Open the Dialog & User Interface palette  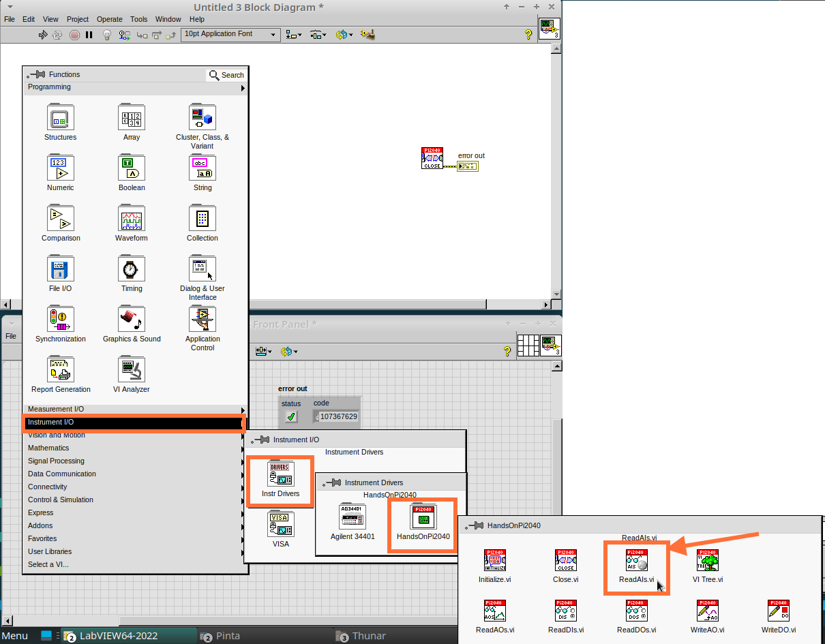(202, 279)
